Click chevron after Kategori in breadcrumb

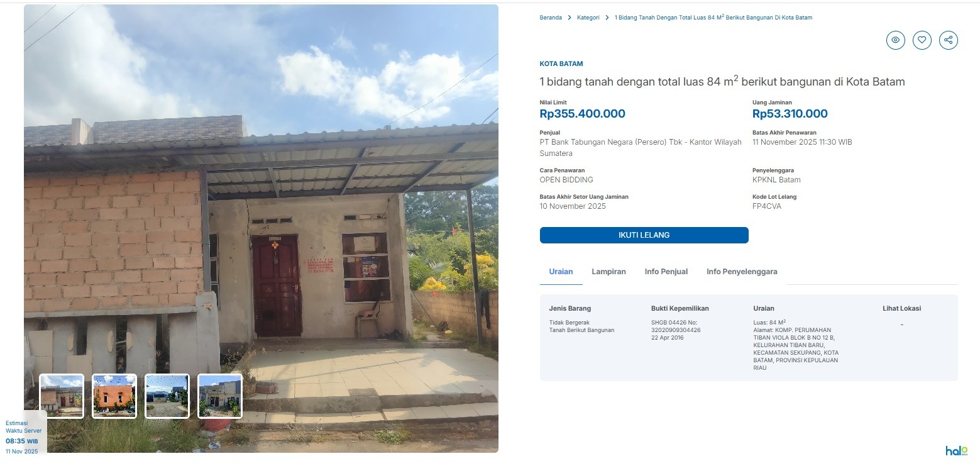point(607,18)
